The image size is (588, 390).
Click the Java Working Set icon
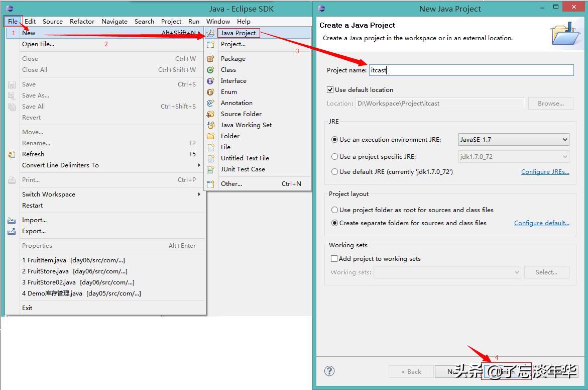pyautogui.click(x=211, y=125)
